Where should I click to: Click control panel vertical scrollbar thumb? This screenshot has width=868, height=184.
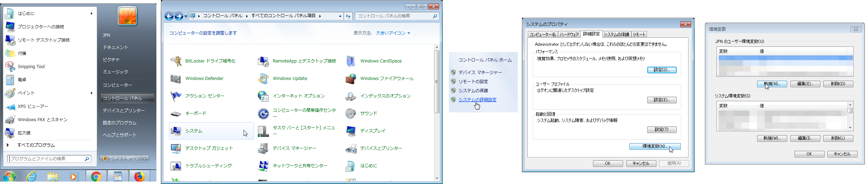[437, 82]
